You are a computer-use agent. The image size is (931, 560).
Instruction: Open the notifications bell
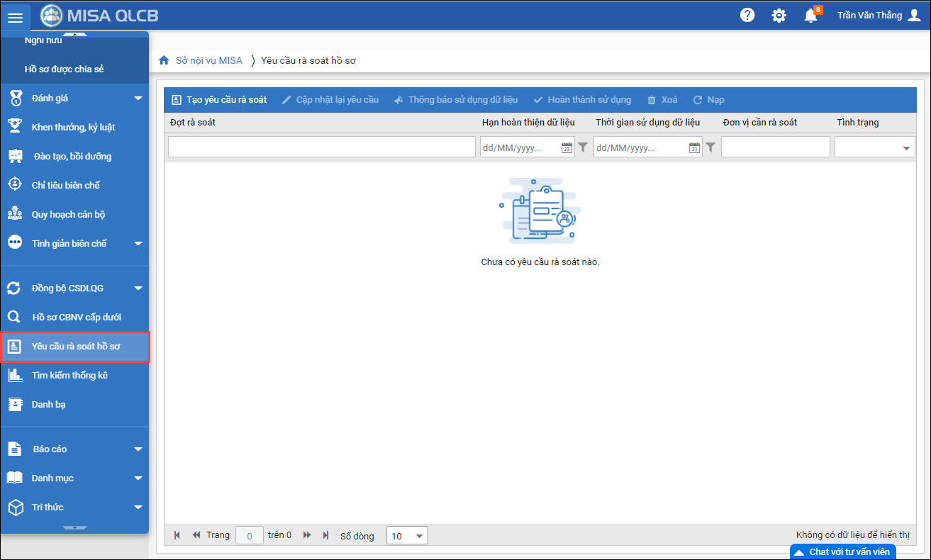click(810, 16)
